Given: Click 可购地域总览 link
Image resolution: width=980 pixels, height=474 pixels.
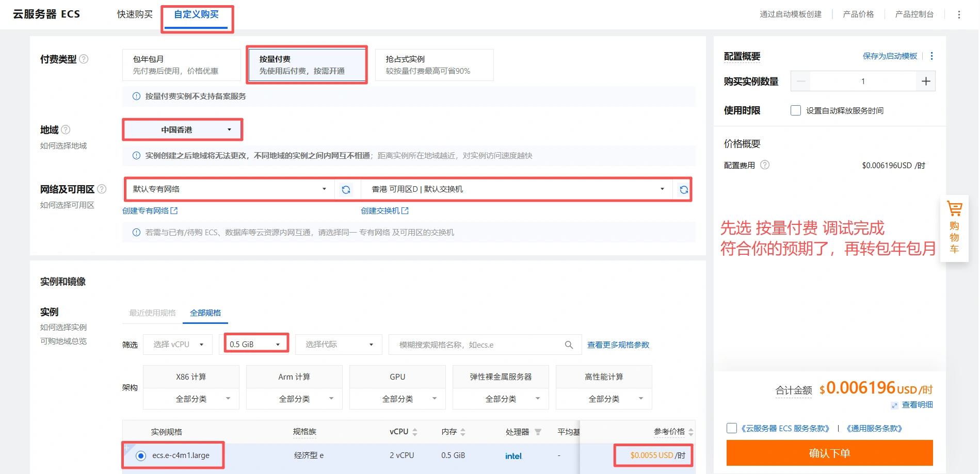Looking at the screenshot, I should (63, 341).
